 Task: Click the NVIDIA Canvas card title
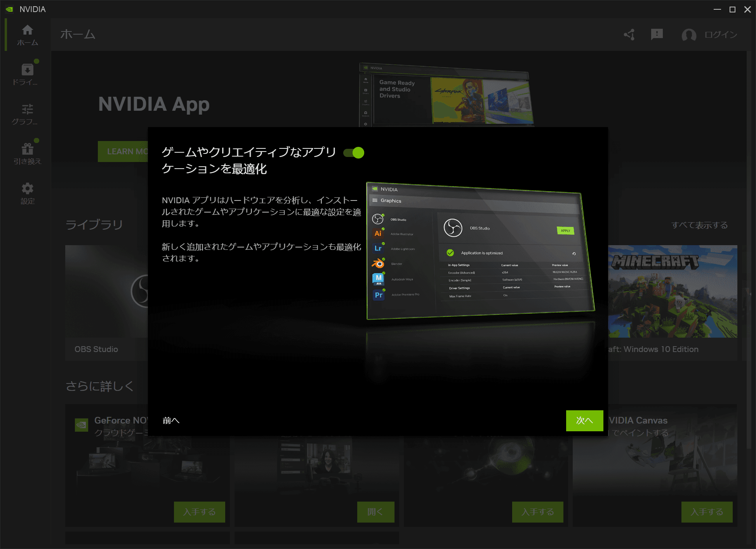pyautogui.click(x=638, y=420)
